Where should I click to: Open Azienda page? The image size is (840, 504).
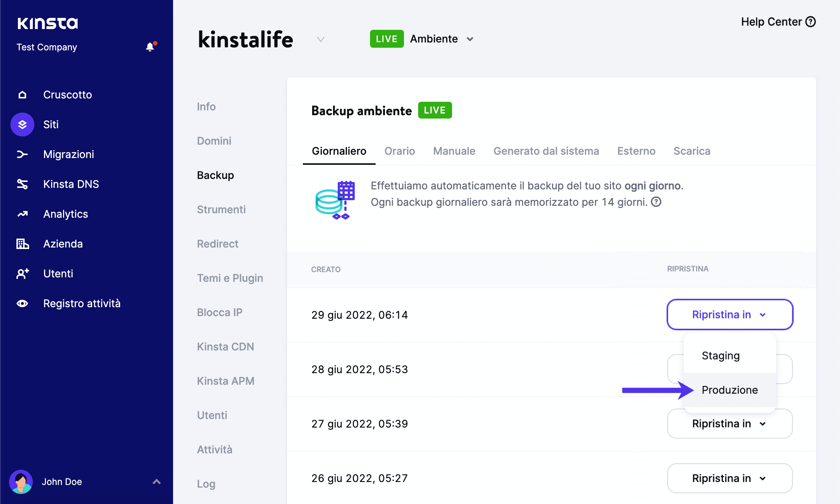click(63, 244)
